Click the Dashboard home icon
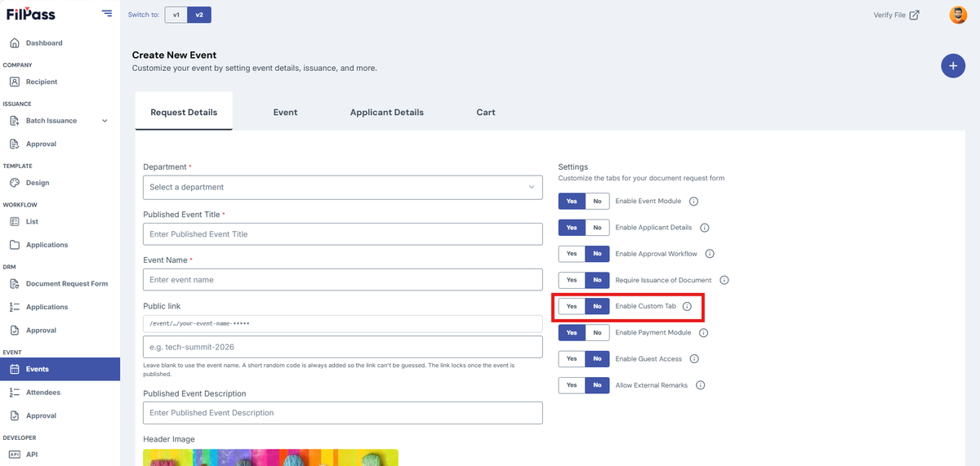Viewport: 980px width, 466px height. (15, 42)
